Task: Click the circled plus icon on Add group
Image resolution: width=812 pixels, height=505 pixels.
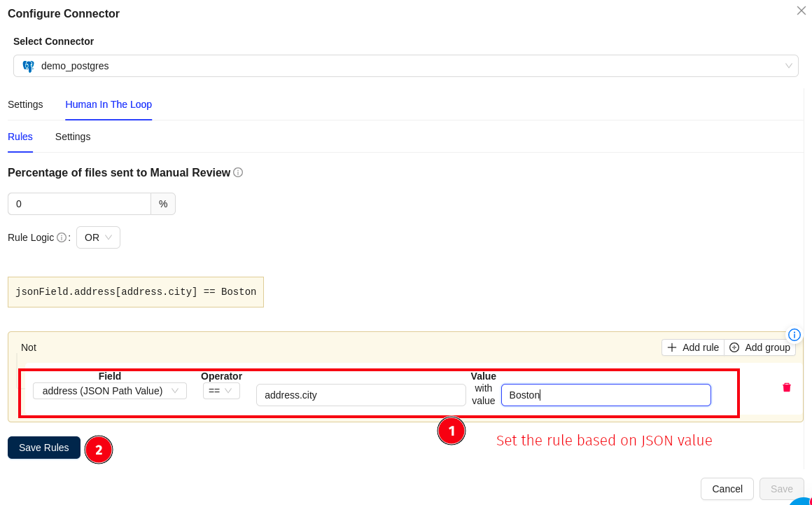Action: point(734,347)
